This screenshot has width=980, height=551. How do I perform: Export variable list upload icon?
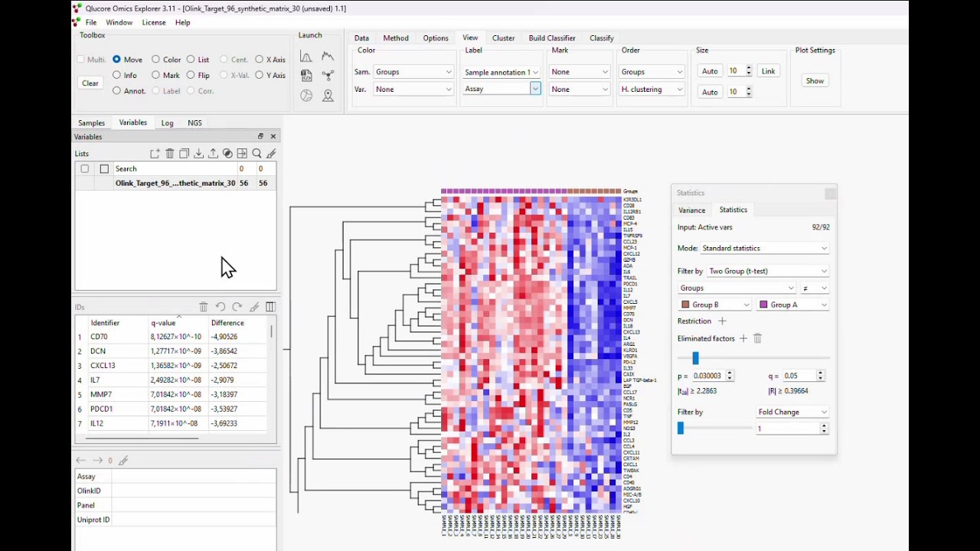click(213, 154)
